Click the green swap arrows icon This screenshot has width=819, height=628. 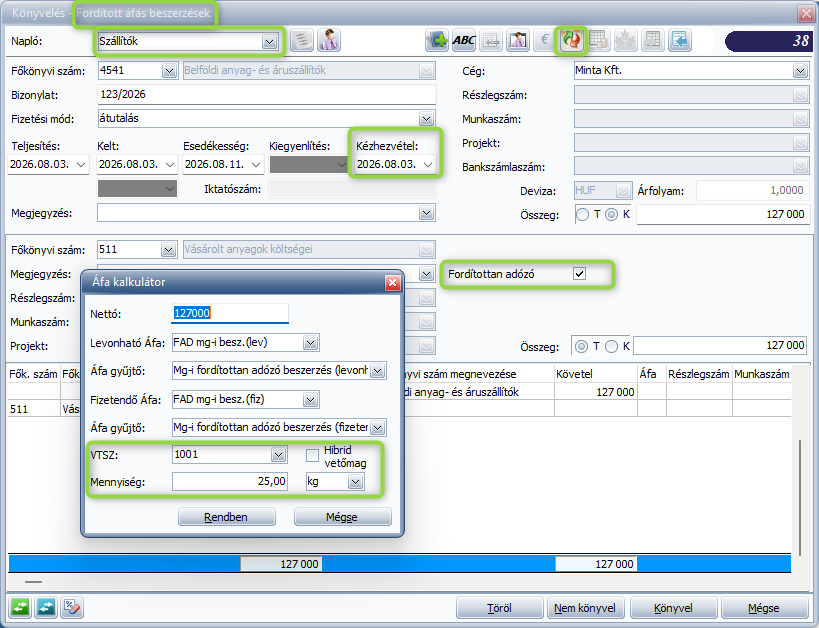[19, 607]
